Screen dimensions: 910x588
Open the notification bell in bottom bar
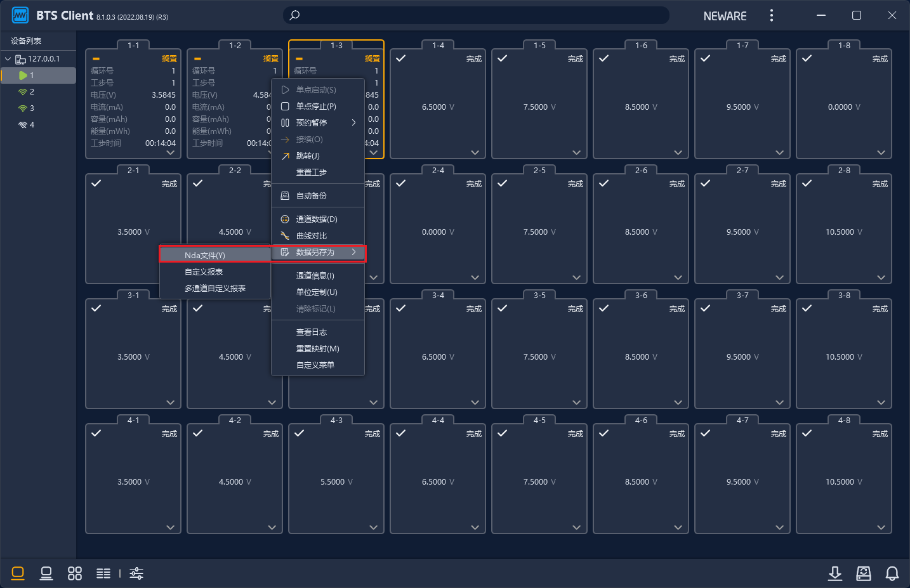click(x=892, y=573)
